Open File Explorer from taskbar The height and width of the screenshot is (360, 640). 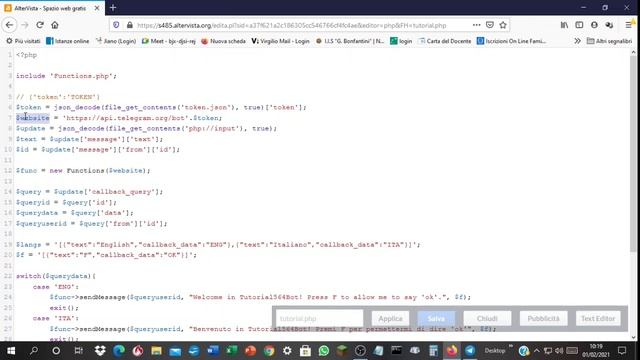(156, 351)
